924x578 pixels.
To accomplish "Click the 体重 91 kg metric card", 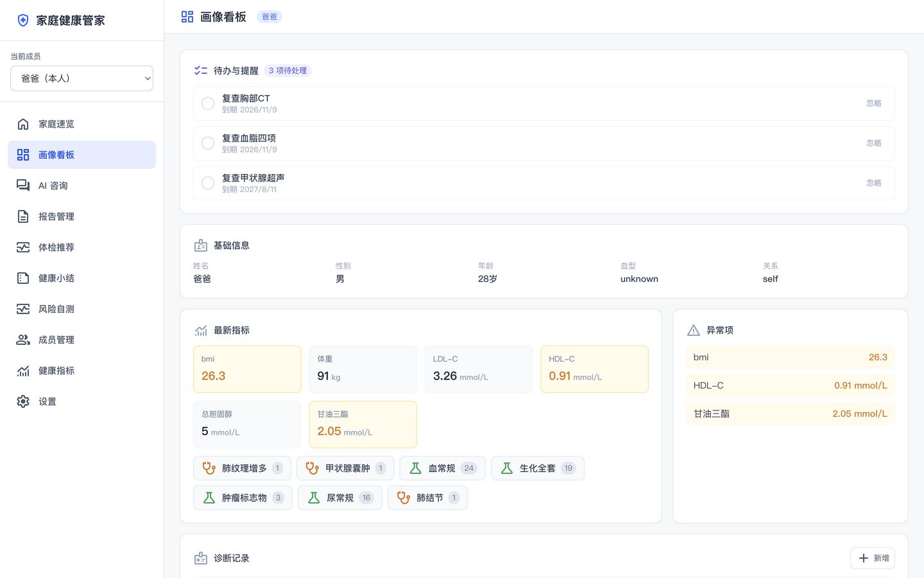I will [363, 369].
